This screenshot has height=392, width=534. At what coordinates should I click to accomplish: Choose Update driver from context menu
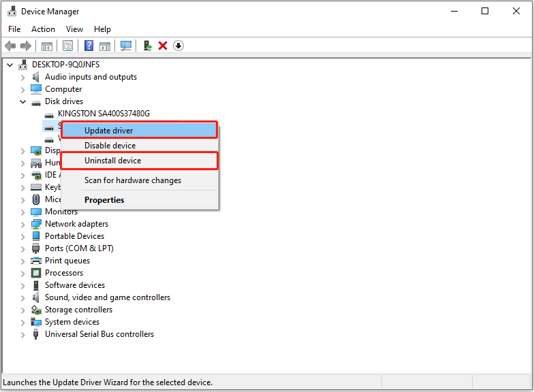(140, 131)
